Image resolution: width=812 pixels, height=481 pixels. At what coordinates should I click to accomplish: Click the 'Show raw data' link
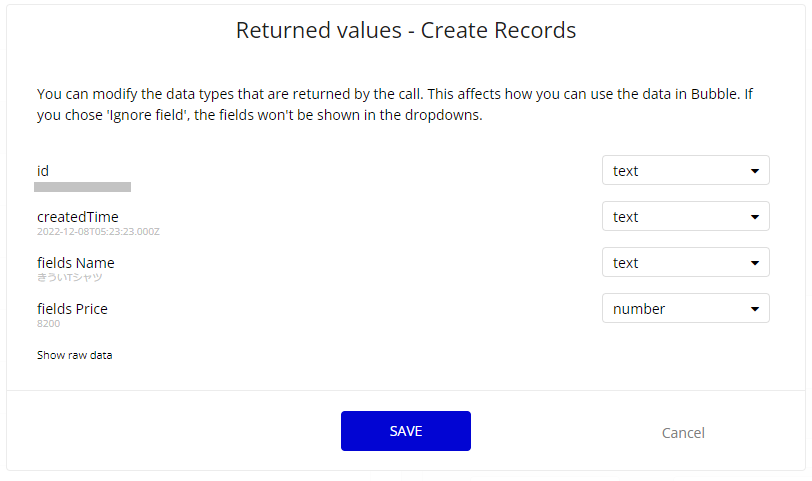74,355
